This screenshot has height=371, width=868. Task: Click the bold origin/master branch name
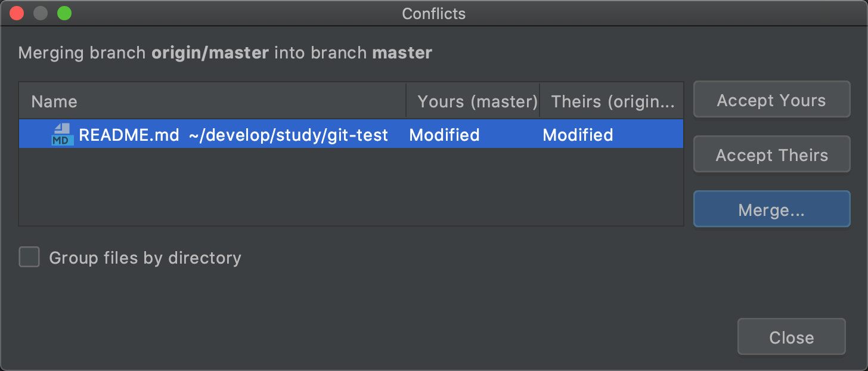(210, 53)
